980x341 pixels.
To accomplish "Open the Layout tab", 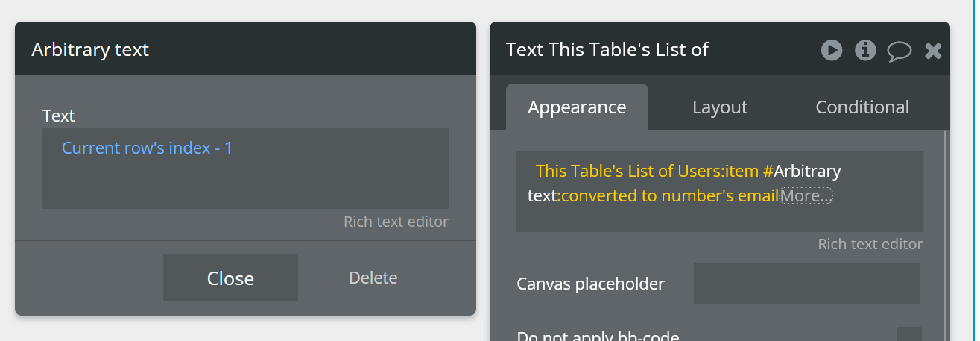I will click(719, 107).
